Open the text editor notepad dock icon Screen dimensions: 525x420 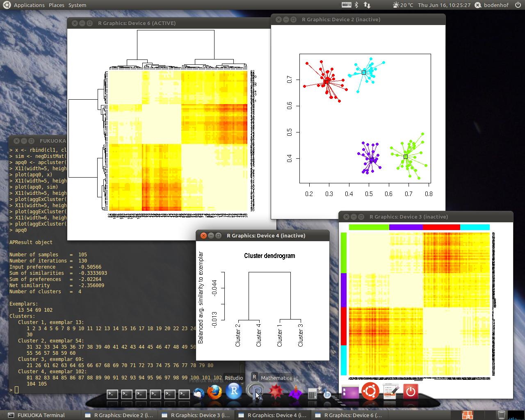391,392
